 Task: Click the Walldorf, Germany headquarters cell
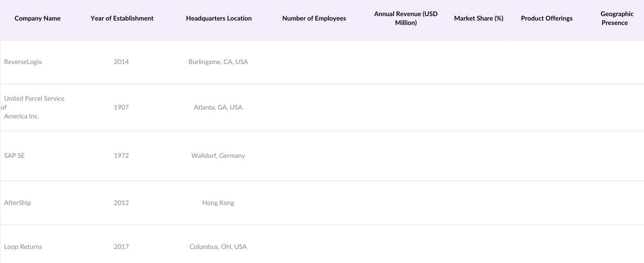(218, 155)
